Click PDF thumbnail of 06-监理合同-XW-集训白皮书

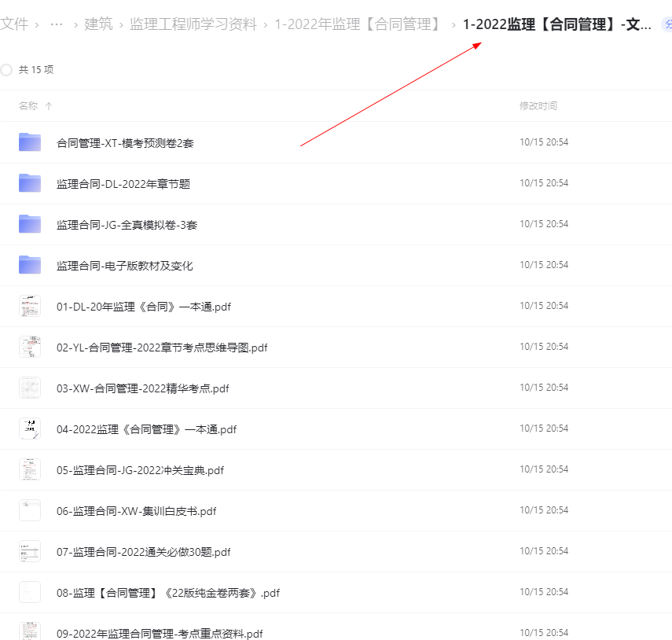[x=30, y=510]
